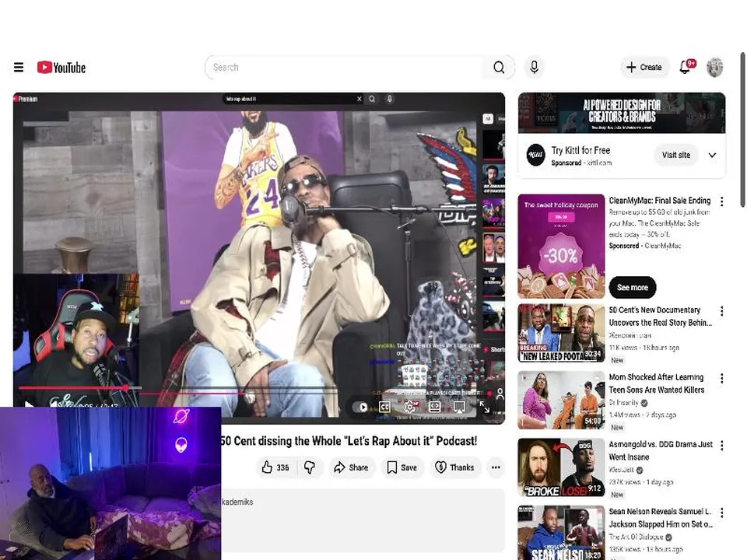Viewport: 747px width, 560px height.
Task: Open Asmongold video three-dot menu
Action: pyautogui.click(x=722, y=445)
